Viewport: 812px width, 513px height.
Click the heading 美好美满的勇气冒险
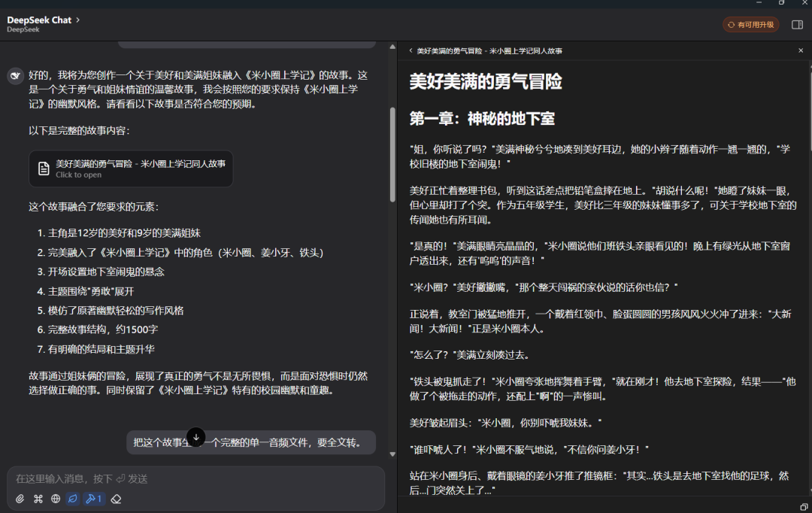[485, 81]
